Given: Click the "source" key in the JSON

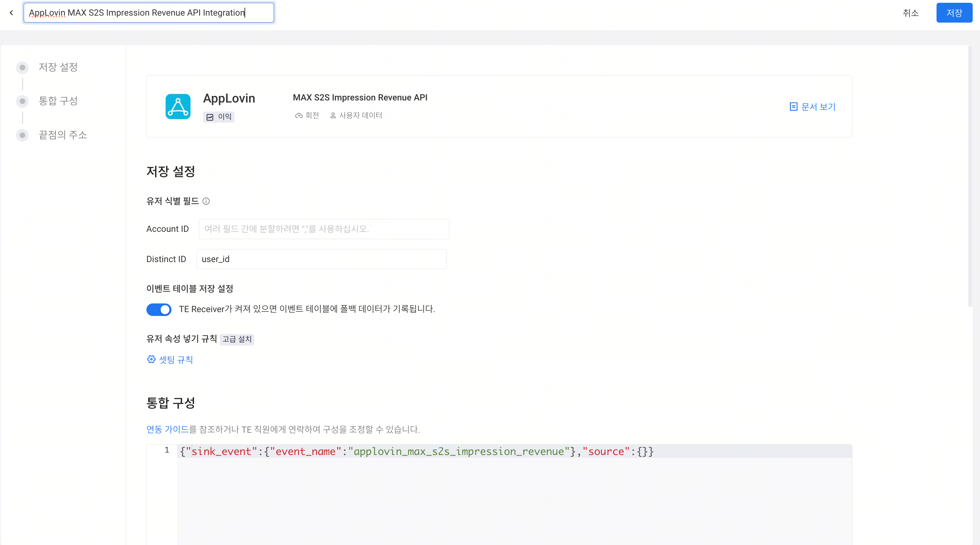Looking at the screenshot, I should pyautogui.click(x=606, y=452).
